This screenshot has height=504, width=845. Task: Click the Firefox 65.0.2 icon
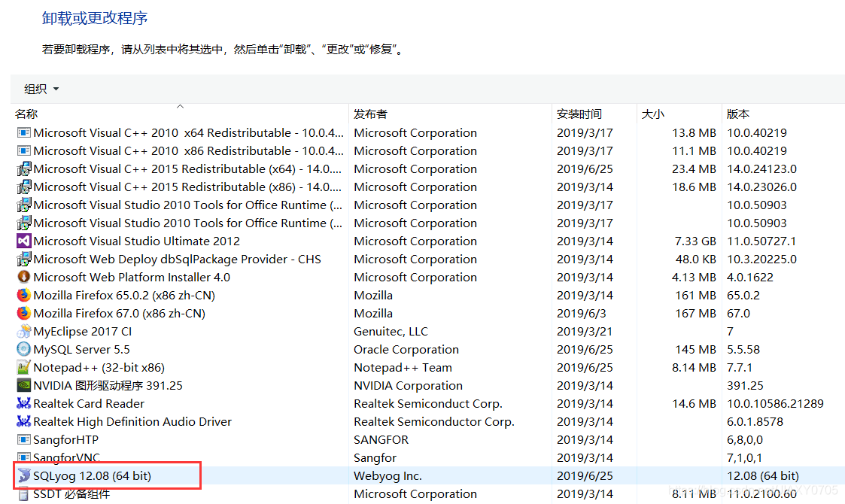click(24, 296)
